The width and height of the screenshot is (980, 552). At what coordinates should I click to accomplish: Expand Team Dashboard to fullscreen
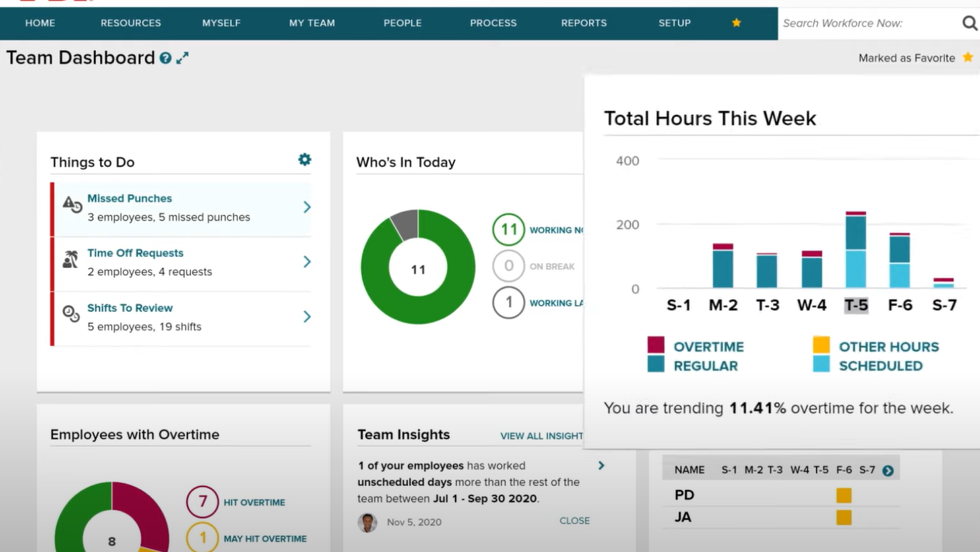tap(182, 57)
